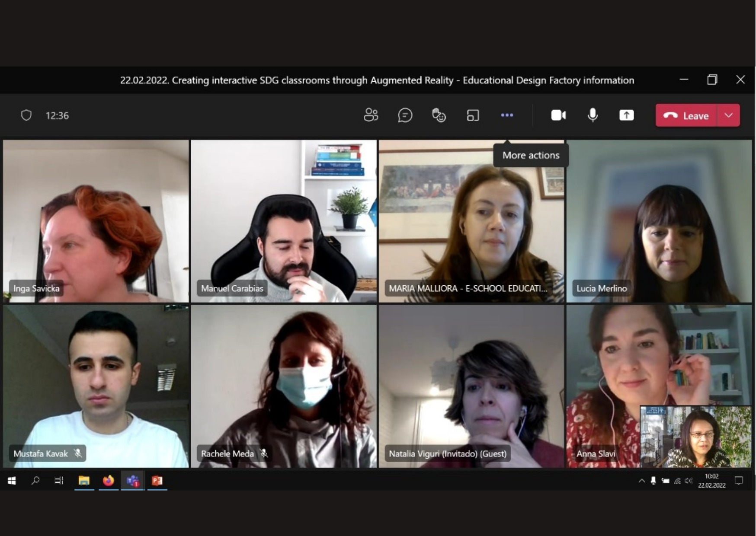Select Maria Malliora's video tile
Viewport: 756px width, 536px height.
(471, 220)
